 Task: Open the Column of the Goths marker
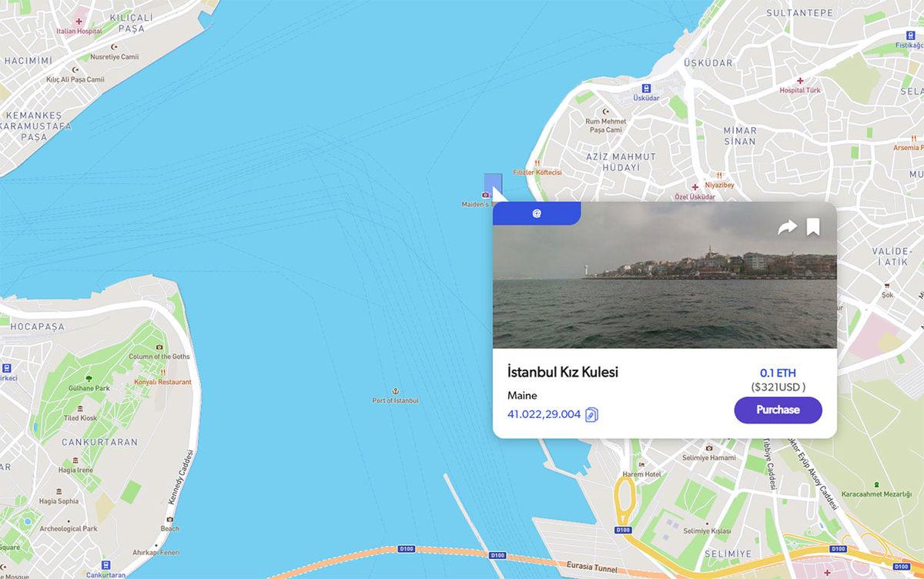coord(159,347)
